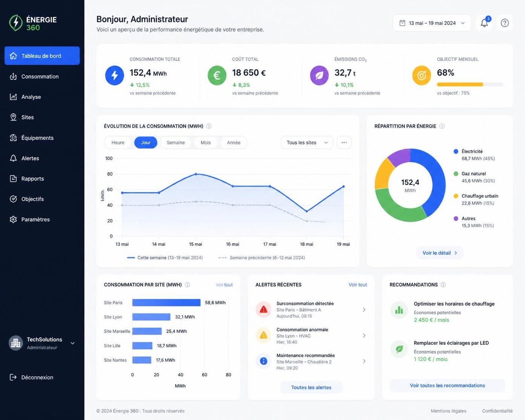Click TechSolutions building avatar icon
The height and width of the screenshot is (420, 525).
(x=16, y=343)
